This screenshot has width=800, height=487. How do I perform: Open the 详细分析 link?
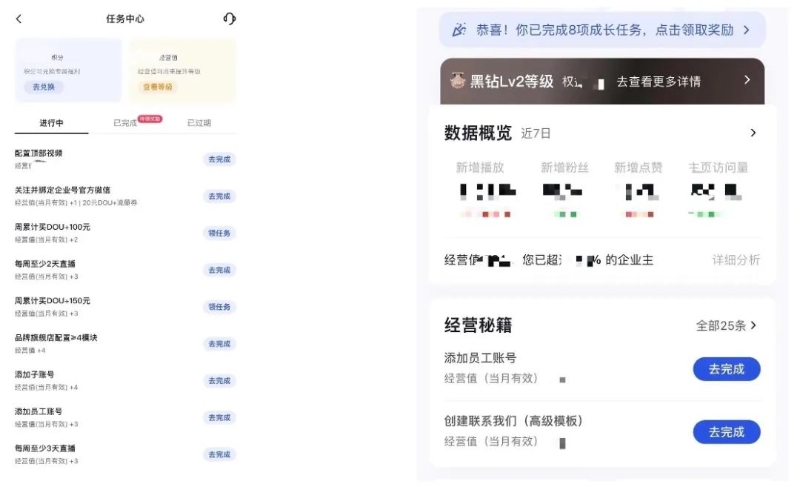[735, 260]
